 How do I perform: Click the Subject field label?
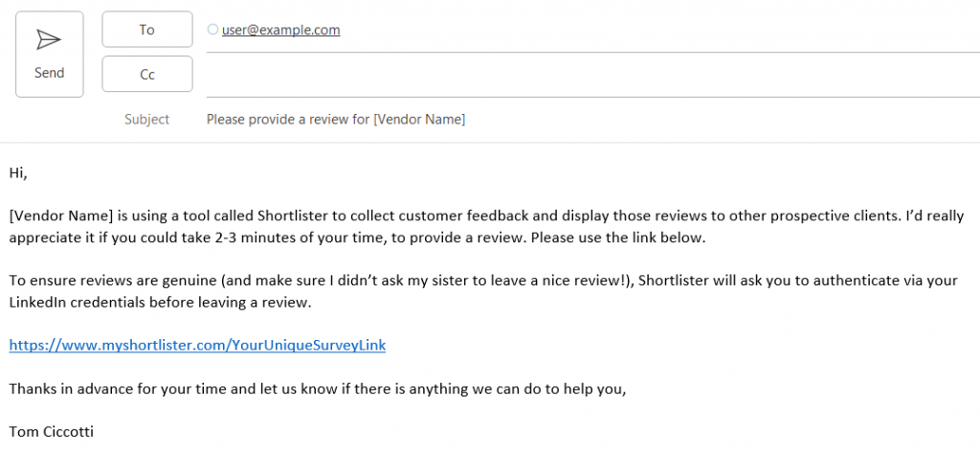click(x=146, y=120)
